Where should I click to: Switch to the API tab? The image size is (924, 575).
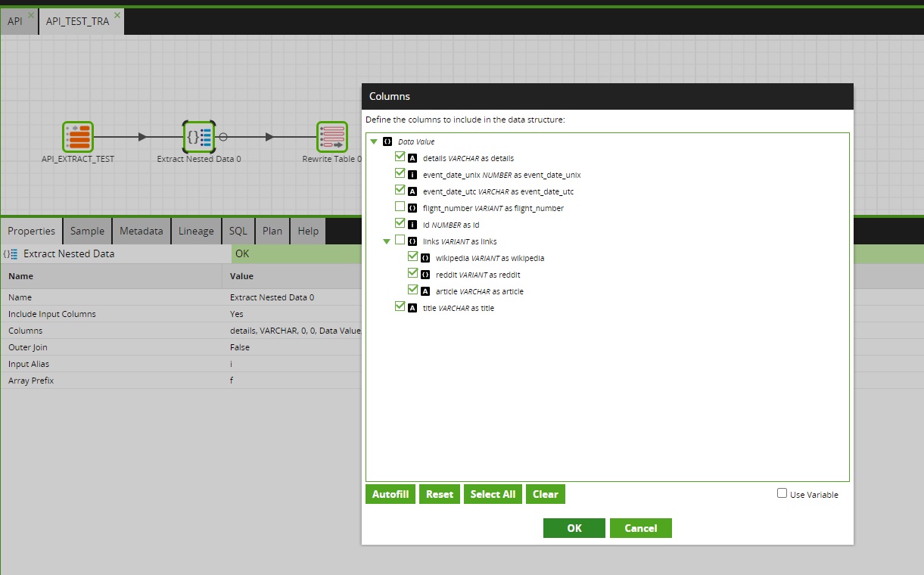click(14, 20)
